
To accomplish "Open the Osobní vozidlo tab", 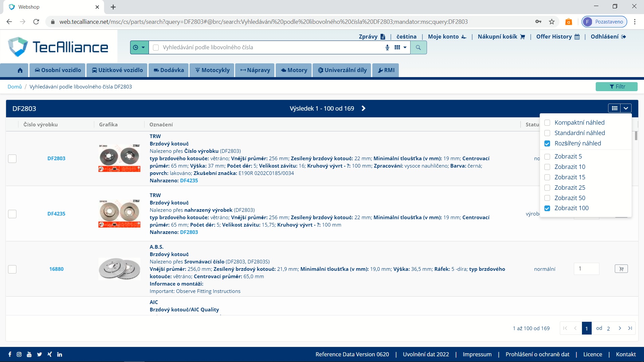I will click(x=58, y=70).
